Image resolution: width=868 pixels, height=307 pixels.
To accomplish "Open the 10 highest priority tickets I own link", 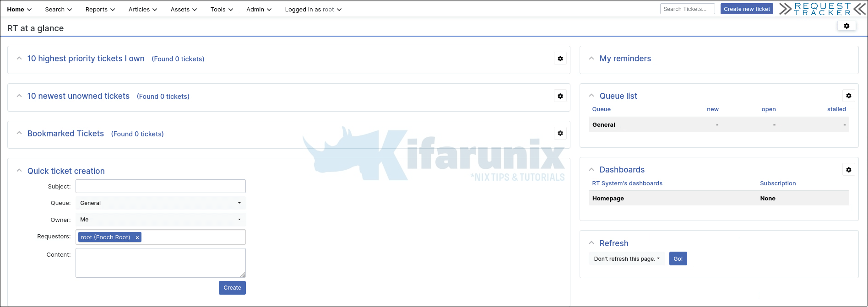I will coord(86,59).
